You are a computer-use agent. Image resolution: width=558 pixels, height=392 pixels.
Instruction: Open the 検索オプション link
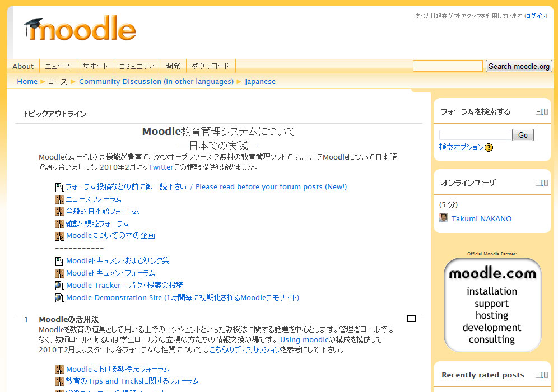462,147
